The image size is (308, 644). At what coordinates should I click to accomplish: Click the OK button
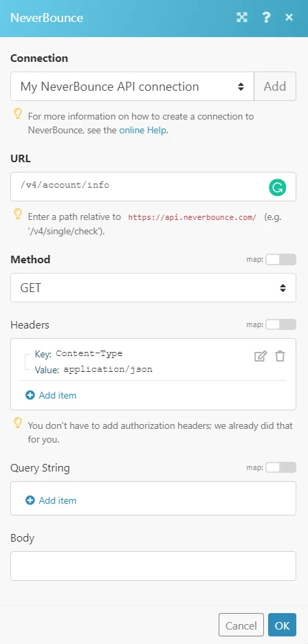point(282,625)
